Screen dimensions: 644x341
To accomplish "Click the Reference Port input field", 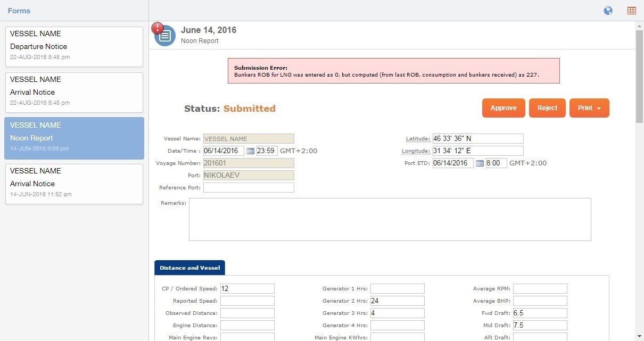I will pyautogui.click(x=248, y=187).
